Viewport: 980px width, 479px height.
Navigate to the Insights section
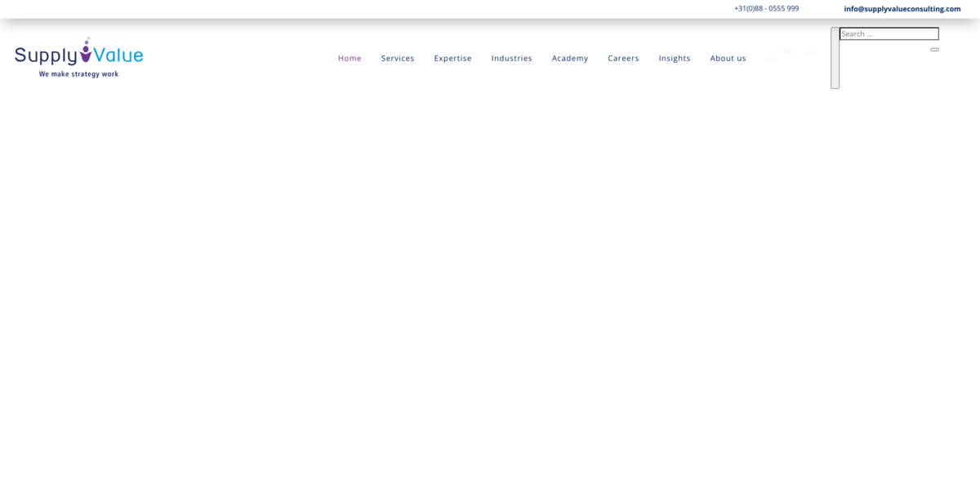pos(675,58)
